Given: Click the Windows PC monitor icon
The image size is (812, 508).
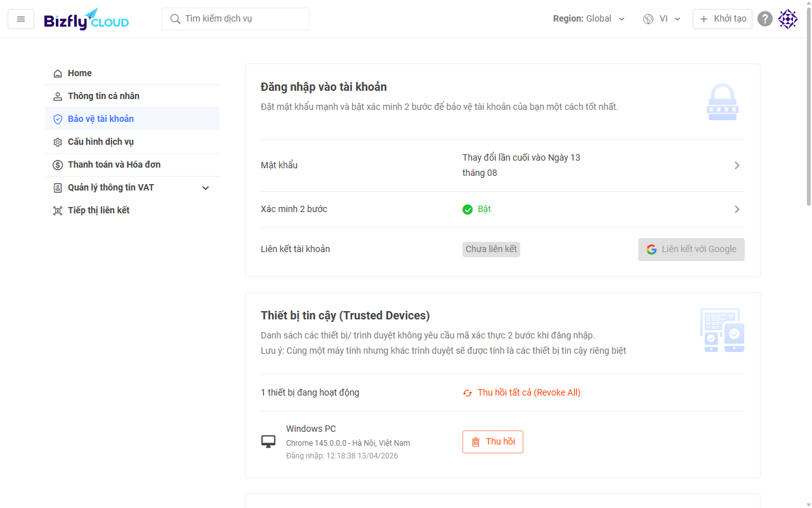Looking at the screenshot, I should tap(268, 441).
